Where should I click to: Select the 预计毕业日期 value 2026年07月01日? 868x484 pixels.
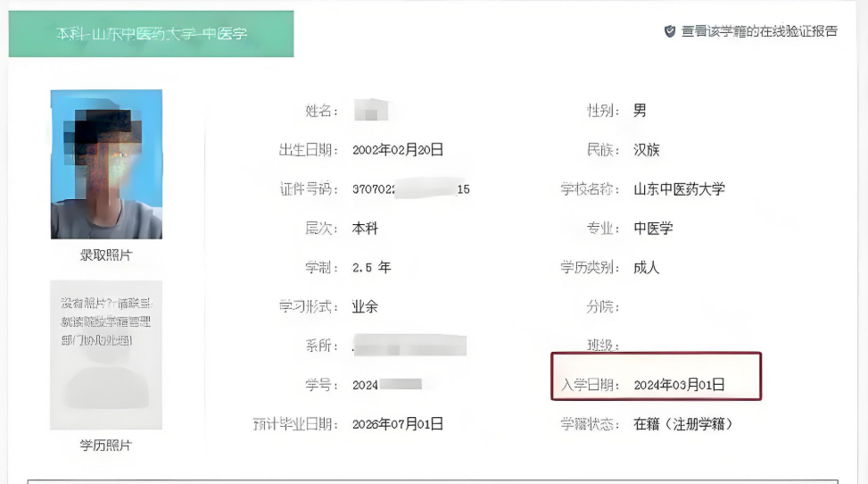(398, 424)
